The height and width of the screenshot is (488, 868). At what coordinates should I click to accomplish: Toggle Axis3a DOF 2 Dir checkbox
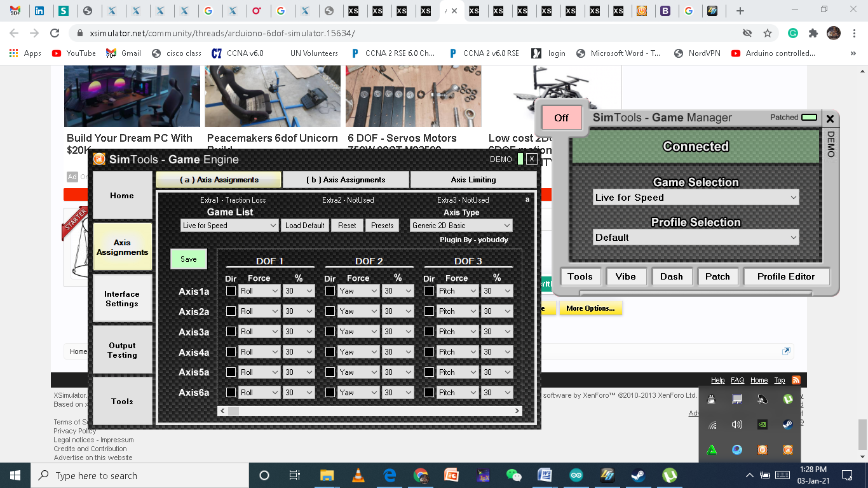tap(330, 332)
